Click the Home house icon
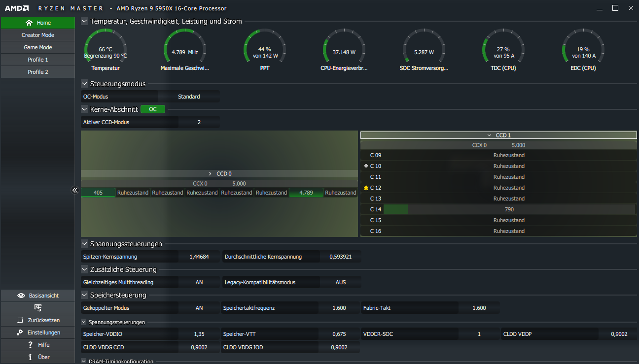Image resolution: width=639 pixels, height=364 pixels. [x=29, y=23]
